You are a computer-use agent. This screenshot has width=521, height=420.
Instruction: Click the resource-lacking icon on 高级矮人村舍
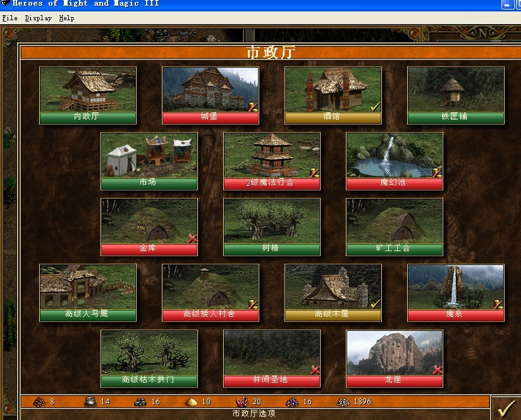[253, 304]
